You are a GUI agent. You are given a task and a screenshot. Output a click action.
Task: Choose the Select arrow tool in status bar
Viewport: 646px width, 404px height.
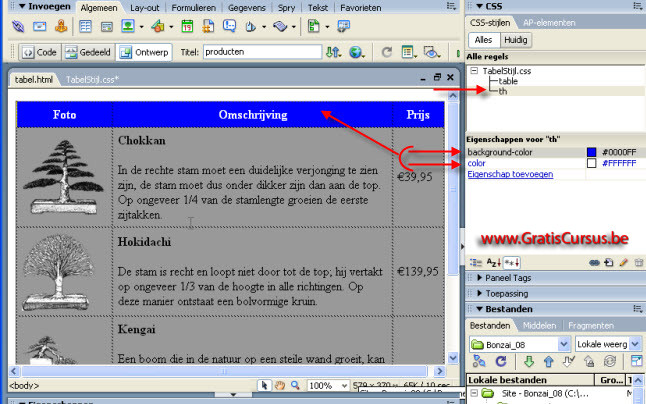pos(264,385)
